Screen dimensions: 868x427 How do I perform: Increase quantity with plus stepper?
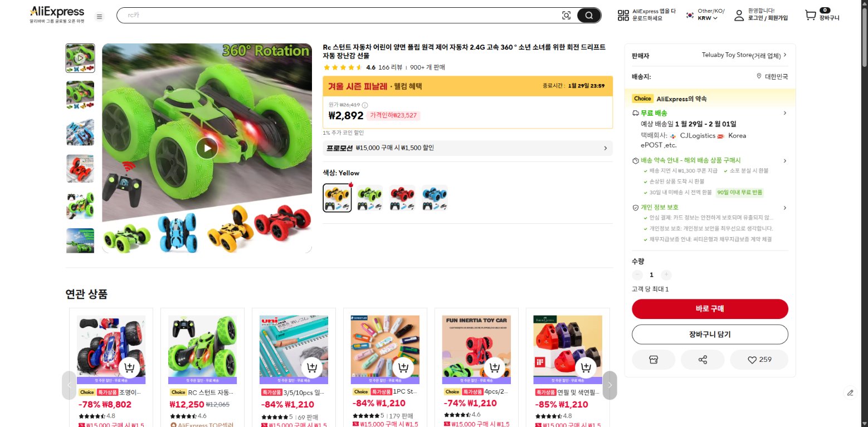click(x=666, y=275)
